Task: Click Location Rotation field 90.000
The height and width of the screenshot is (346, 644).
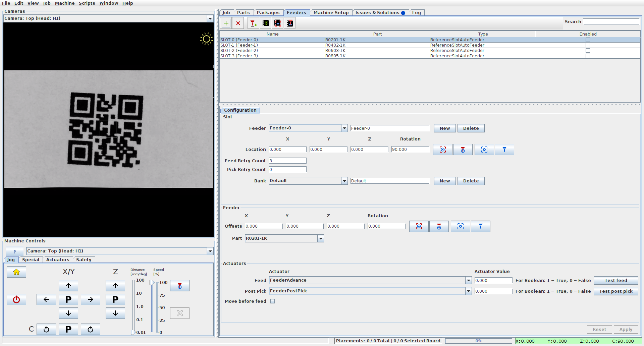Action: (410, 150)
